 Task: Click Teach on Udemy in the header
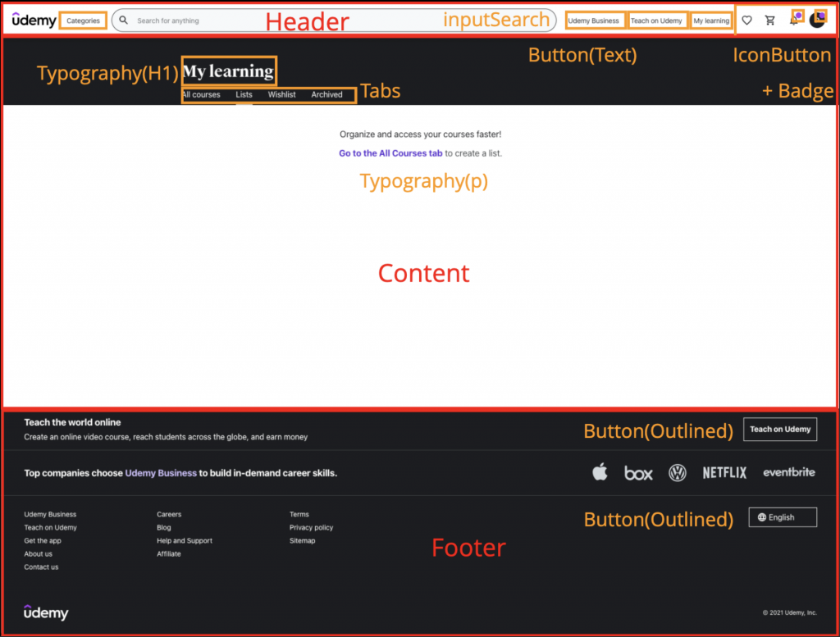click(x=656, y=20)
